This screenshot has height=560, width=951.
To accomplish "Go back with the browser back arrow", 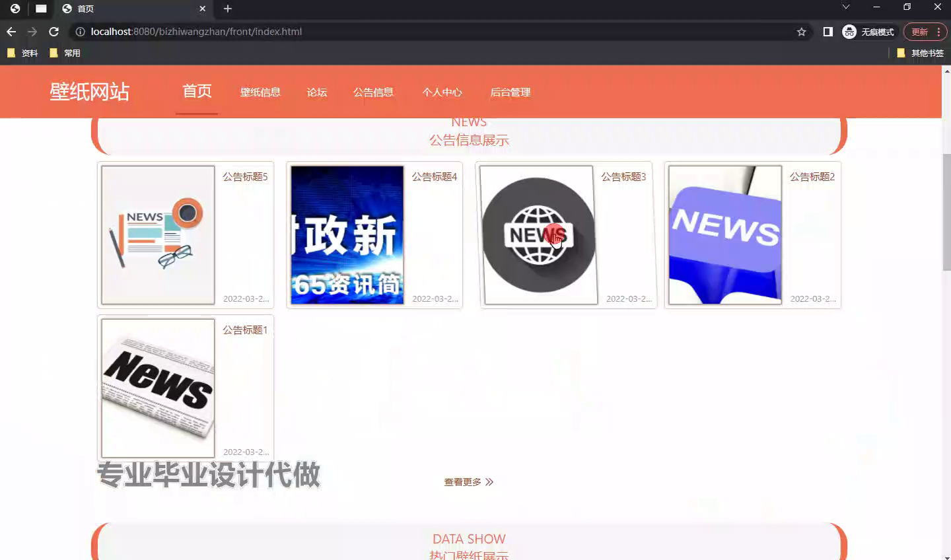I will tap(11, 32).
